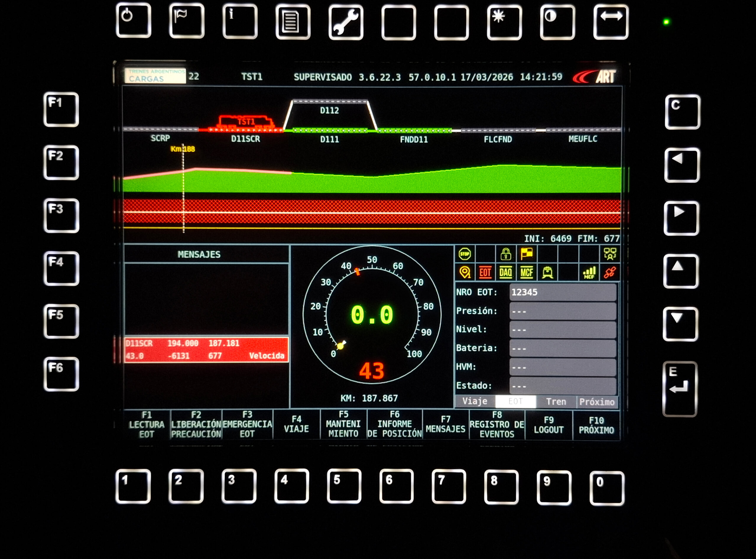Toggle the power button key
This screenshot has height=559, width=756.
click(x=133, y=20)
